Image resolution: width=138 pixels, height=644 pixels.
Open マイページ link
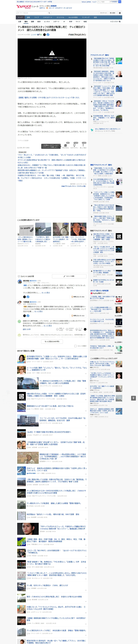click(x=103, y=13)
